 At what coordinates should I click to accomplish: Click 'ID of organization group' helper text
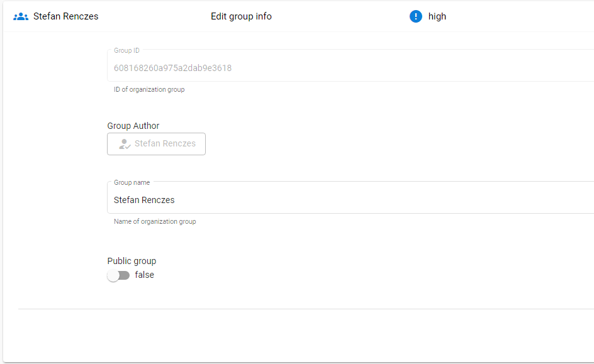point(149,89)
